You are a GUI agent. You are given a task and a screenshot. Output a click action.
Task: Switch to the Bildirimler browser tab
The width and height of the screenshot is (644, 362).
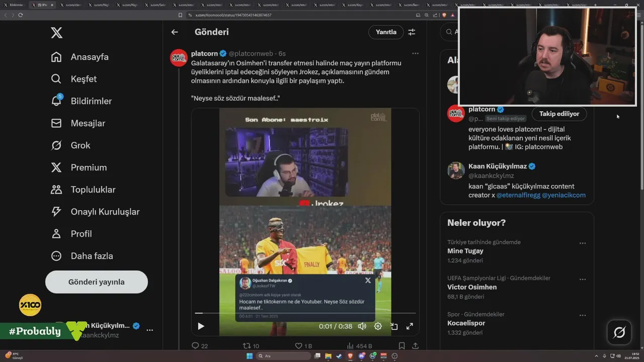(15, 5)
